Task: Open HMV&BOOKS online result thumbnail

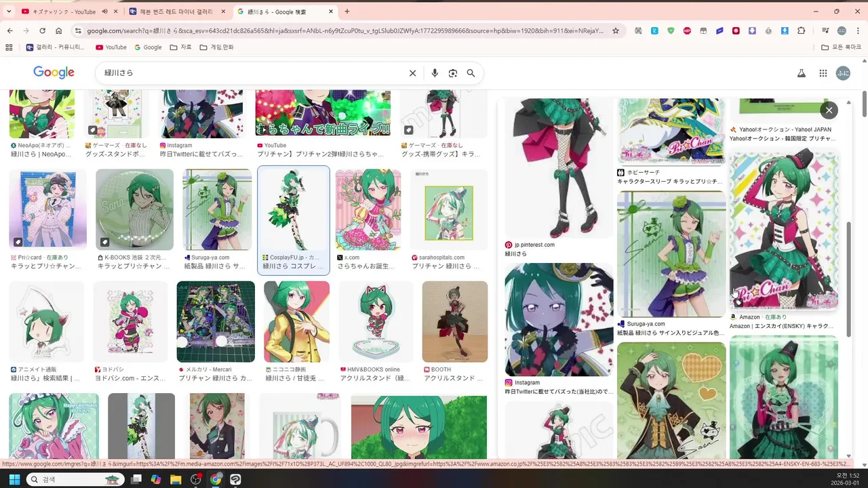Action: (x=376, y=322)
